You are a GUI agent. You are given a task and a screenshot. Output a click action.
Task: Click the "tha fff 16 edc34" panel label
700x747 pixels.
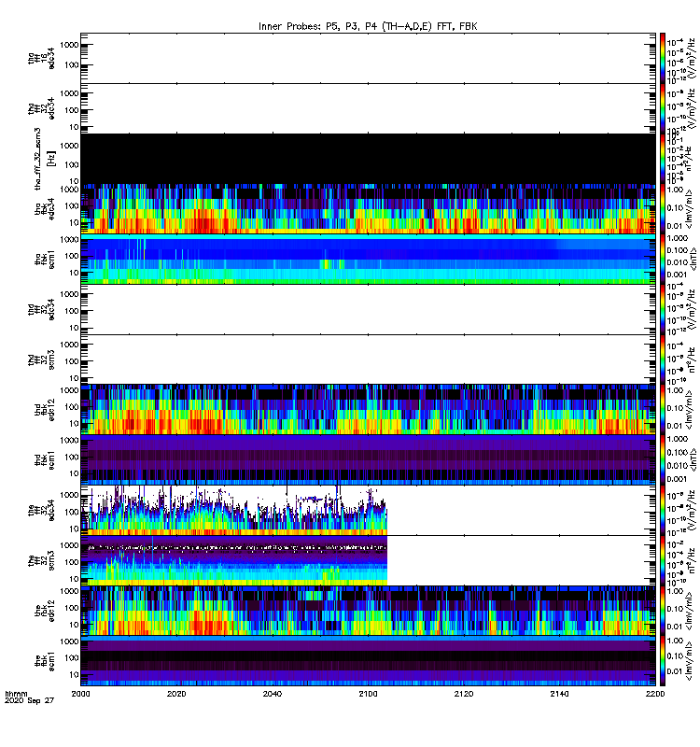pyautogui.click(x=41, y=58)
